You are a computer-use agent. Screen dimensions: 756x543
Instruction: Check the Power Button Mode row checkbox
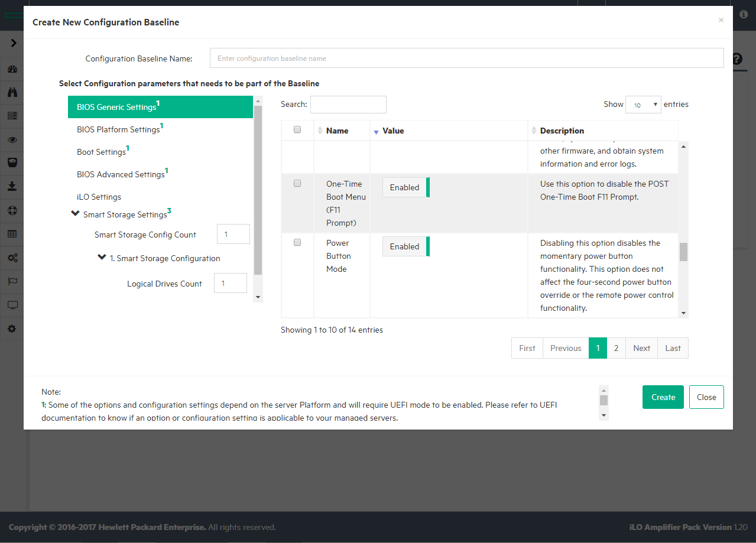pos(297,242)
